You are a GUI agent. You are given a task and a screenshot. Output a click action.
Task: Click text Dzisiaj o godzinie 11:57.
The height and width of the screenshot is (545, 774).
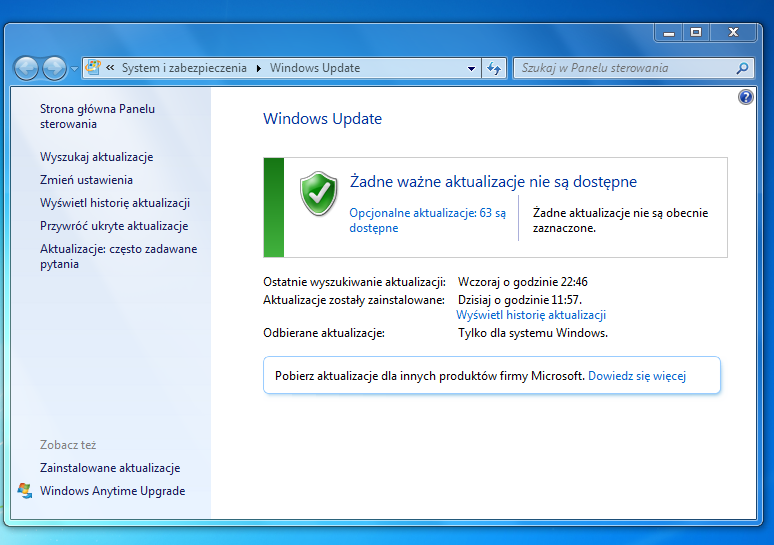point(520,300)
